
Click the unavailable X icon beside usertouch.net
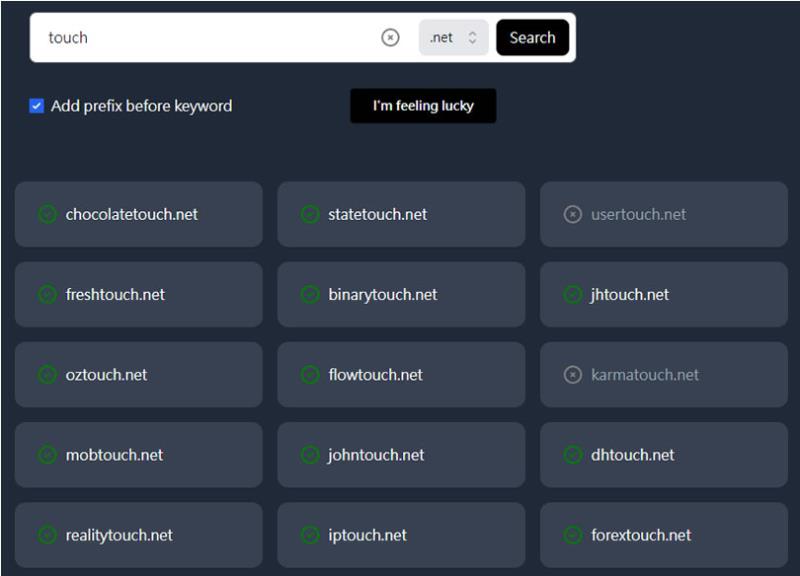[572, 214]
